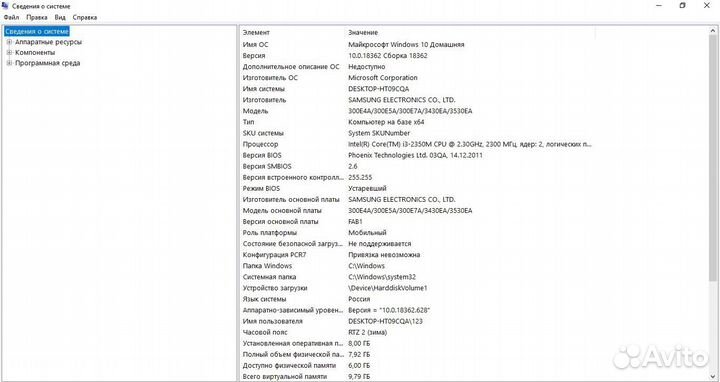Select value Не поддерживается
This screenshot has width=720, height=382.
pyautogui.click(x=380, y=244)
